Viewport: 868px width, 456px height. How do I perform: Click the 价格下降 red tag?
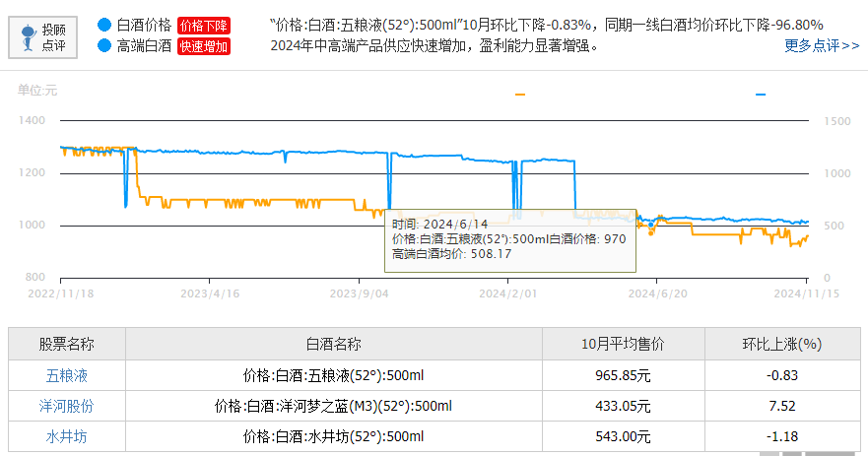pyautogui.click(x=204, y=26)
